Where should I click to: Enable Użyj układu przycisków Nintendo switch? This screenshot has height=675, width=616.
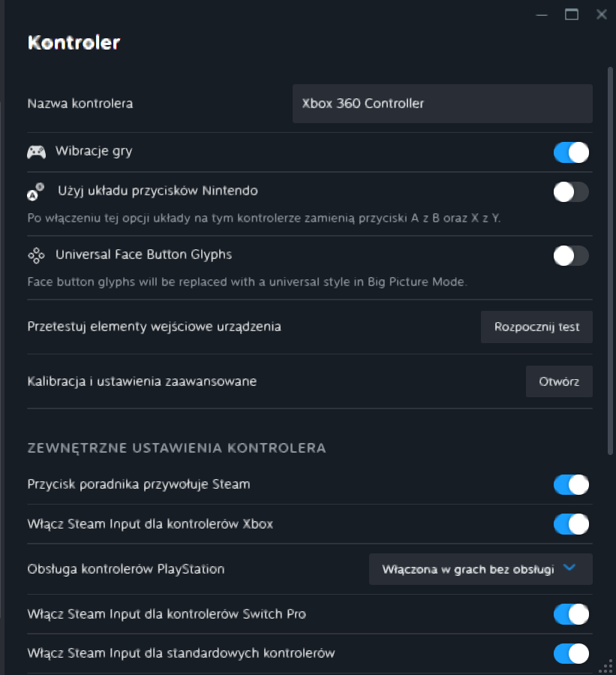coord(571,192)
